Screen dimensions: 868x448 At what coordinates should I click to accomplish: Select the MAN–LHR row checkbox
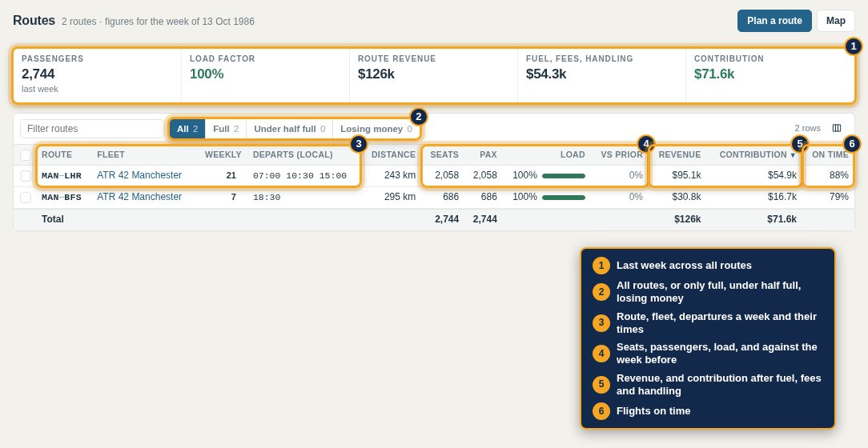[26, 176]
